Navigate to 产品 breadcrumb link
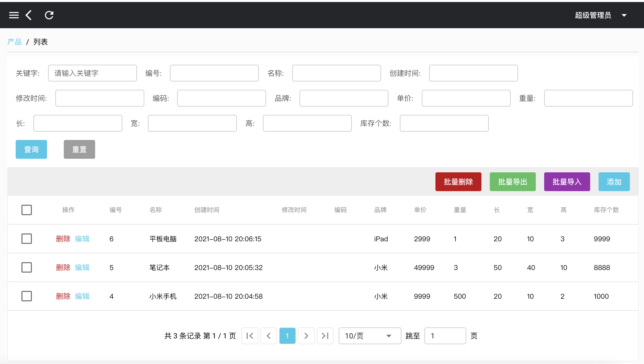The height and width of the screenshot is (364, 644). 14,42
